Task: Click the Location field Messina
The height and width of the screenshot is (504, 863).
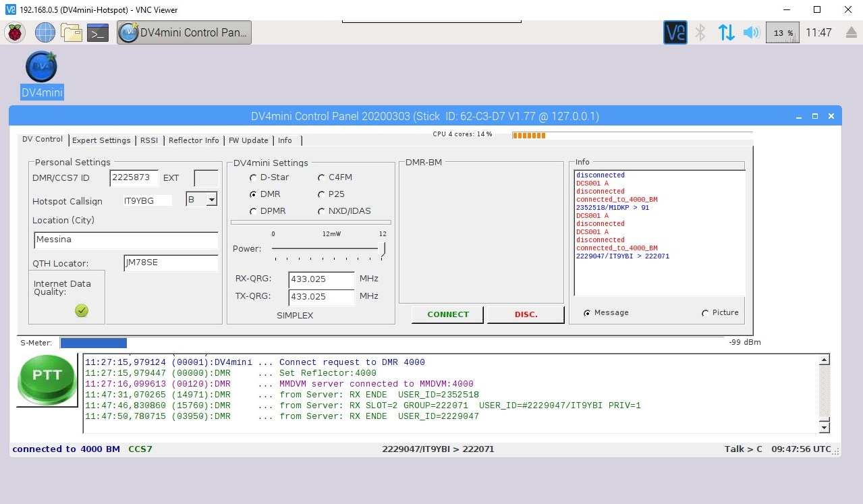Action: tap(126, 240)
